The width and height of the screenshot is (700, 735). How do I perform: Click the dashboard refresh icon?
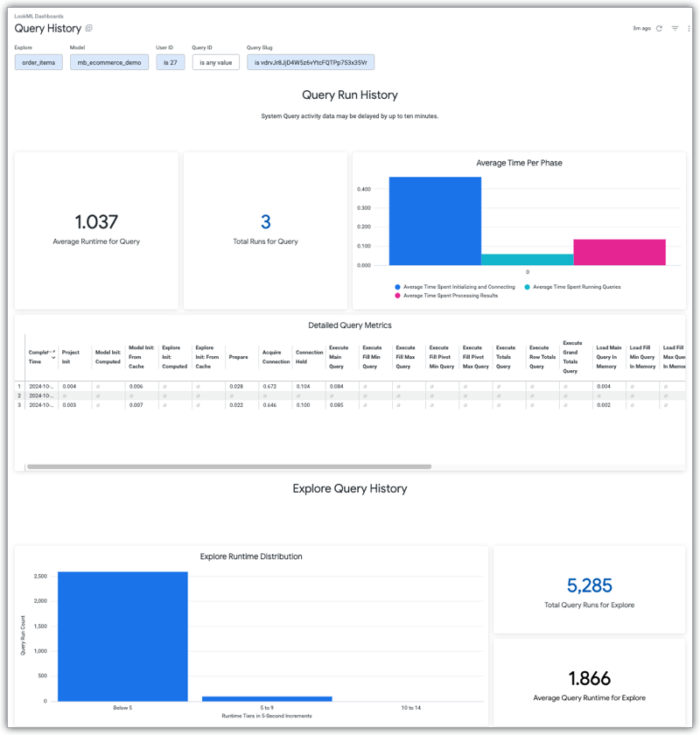pos(659,29)
